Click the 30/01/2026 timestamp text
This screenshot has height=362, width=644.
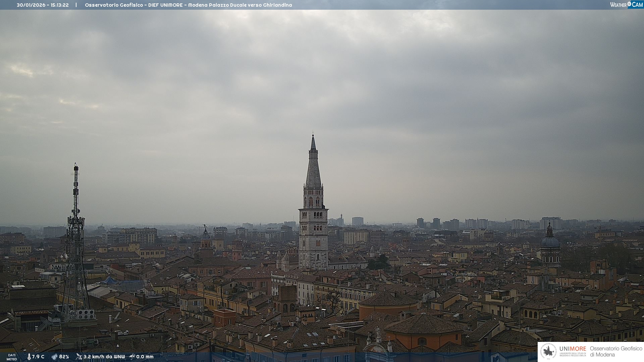[43, 5]
